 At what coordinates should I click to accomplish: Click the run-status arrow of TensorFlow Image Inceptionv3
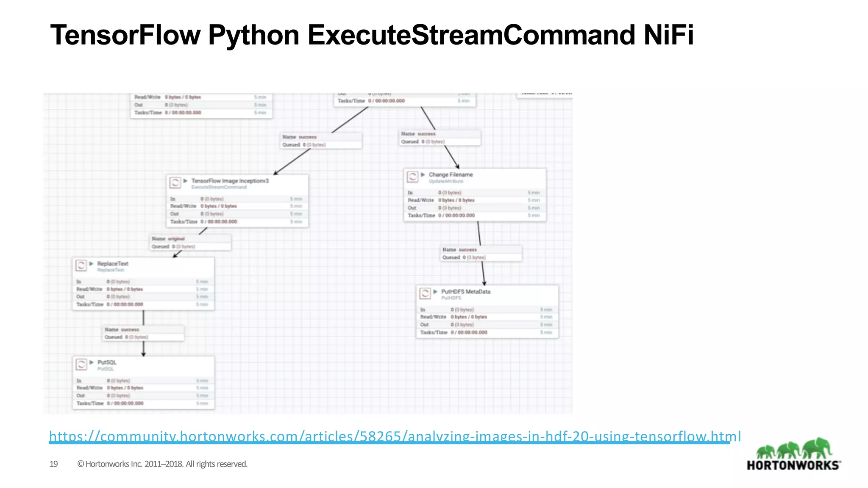tap(185, 181)
